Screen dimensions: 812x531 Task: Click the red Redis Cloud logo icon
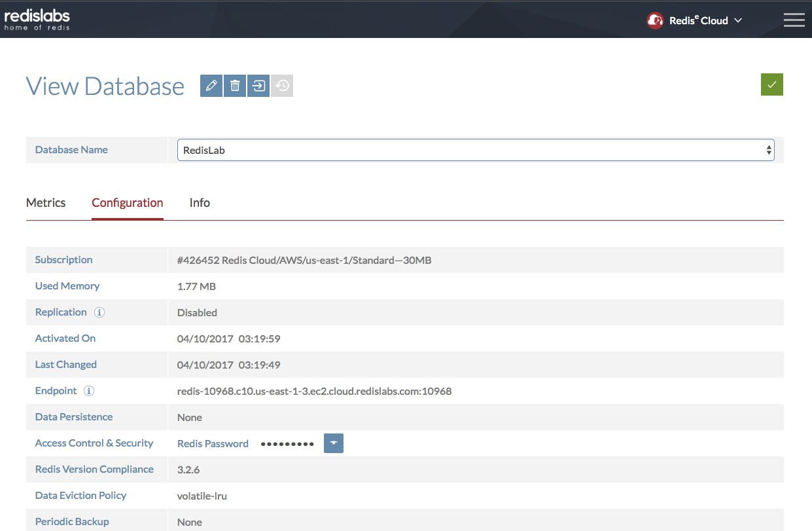pyautogui.click(x=655, y=20)
